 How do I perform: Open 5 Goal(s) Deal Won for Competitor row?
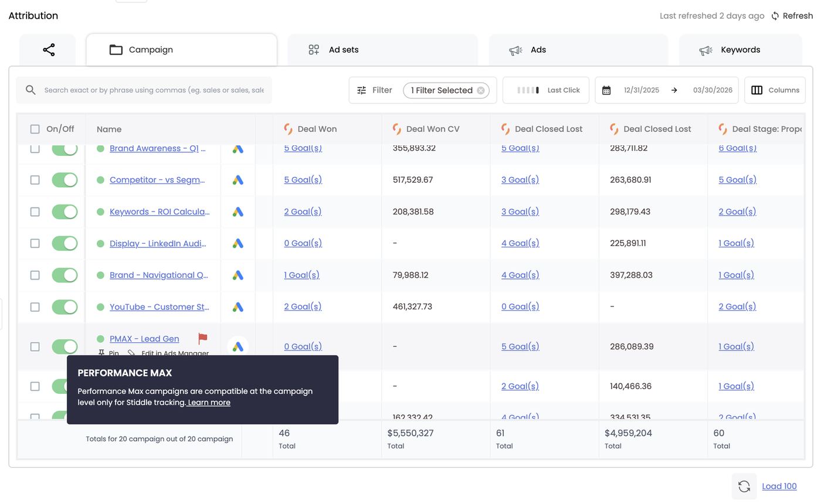point(303,180)
